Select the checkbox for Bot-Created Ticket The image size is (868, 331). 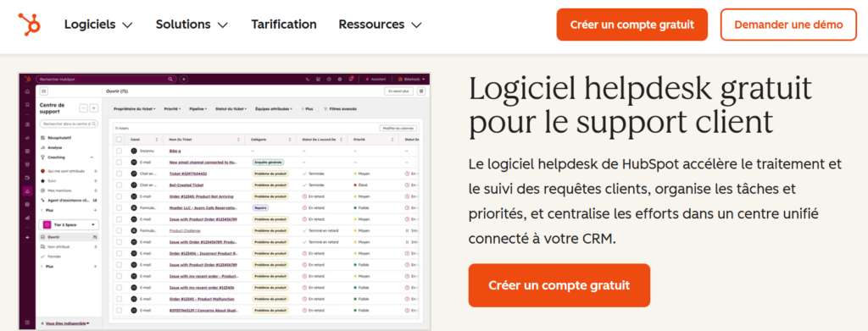coord(119,185)
